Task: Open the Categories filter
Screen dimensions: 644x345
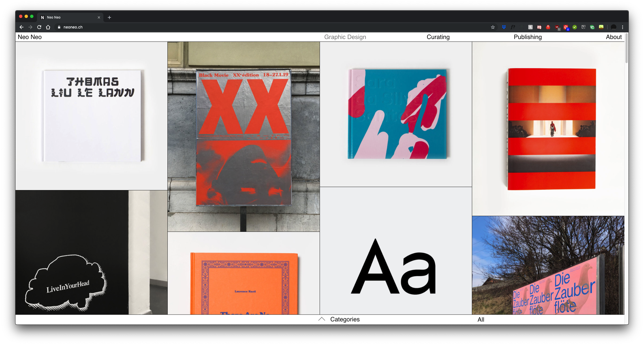Action: (345, 319)
